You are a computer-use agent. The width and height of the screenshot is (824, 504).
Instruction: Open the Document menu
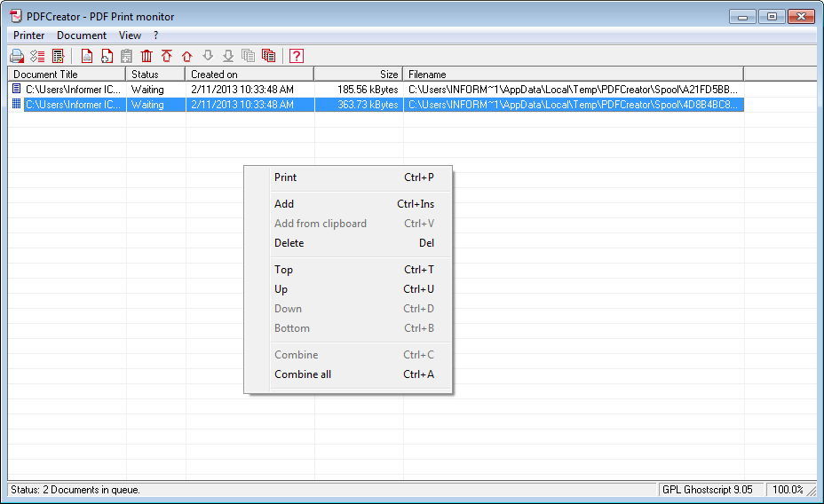[x=82, y=35]
